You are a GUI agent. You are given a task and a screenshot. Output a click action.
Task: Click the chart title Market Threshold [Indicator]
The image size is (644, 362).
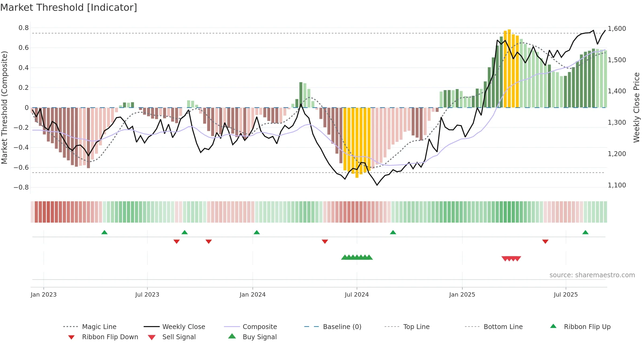click(69, 8)
